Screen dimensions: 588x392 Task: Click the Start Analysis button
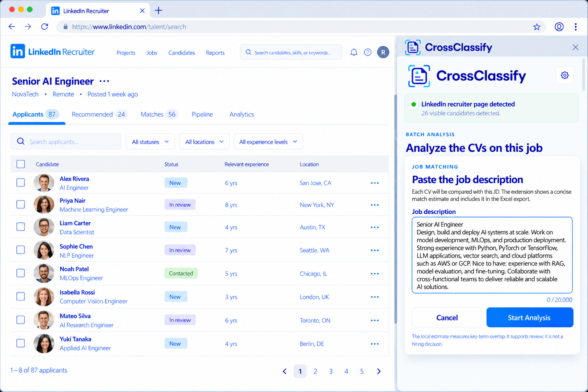(530, 317)
